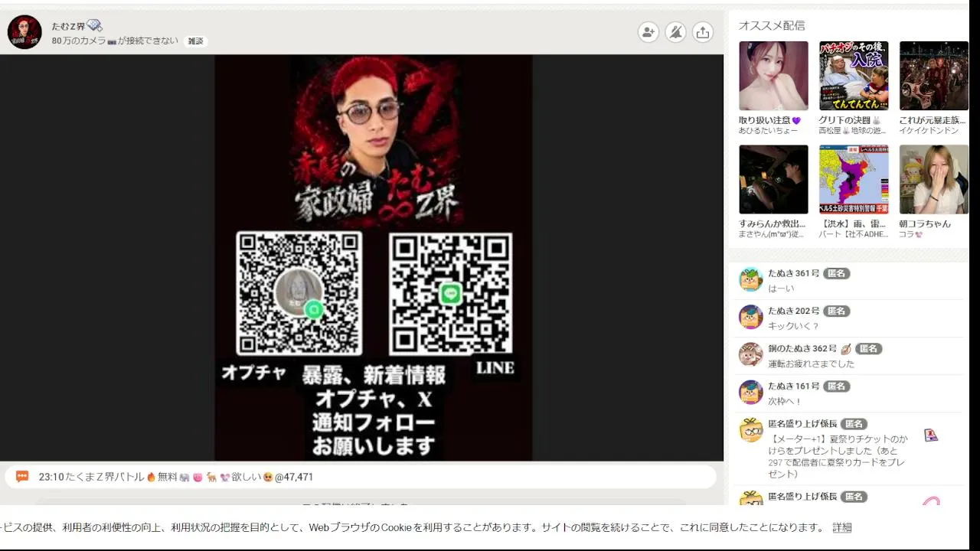
Task: Click the stream subtitle 80万のカメラが接続できない
Action: [x=115, y=41]
